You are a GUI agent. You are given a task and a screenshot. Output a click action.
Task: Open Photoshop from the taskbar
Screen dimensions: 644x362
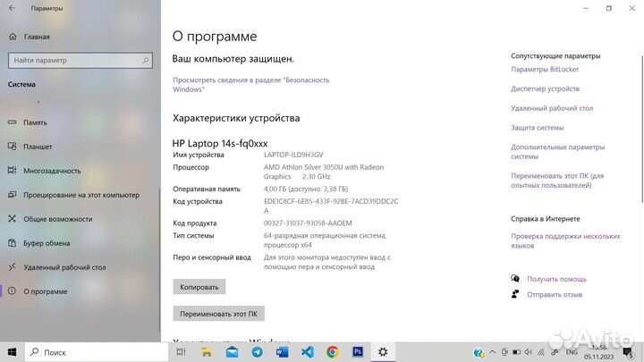point(358,352)
